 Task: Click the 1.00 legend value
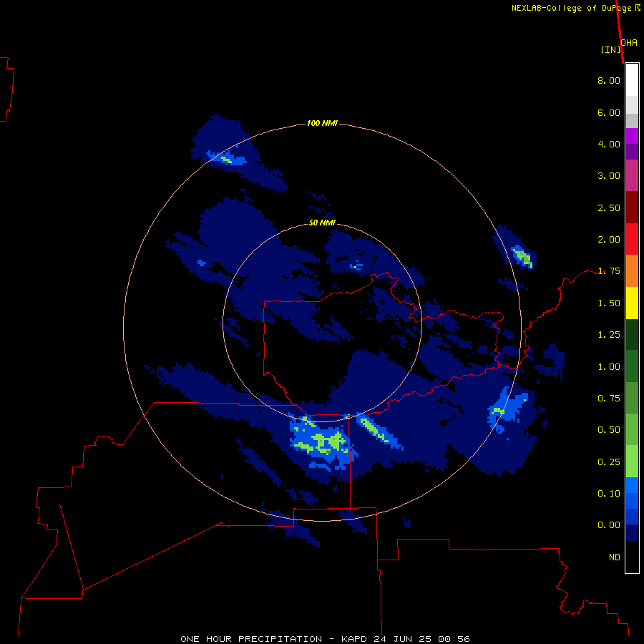pyautogui.click(x=609, y=367)
